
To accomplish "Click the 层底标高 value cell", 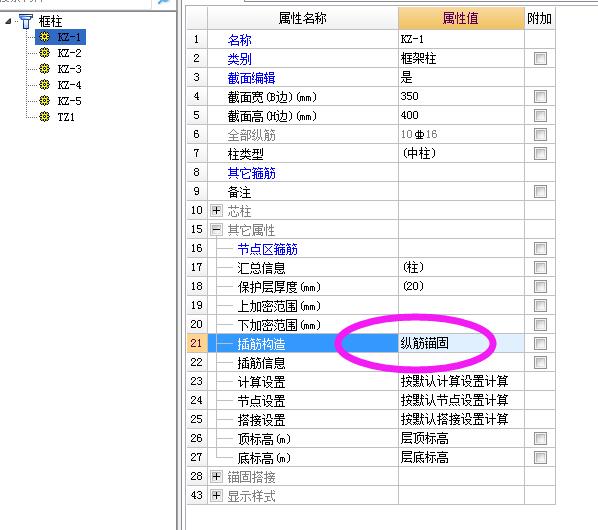I will tap(461, 457).
